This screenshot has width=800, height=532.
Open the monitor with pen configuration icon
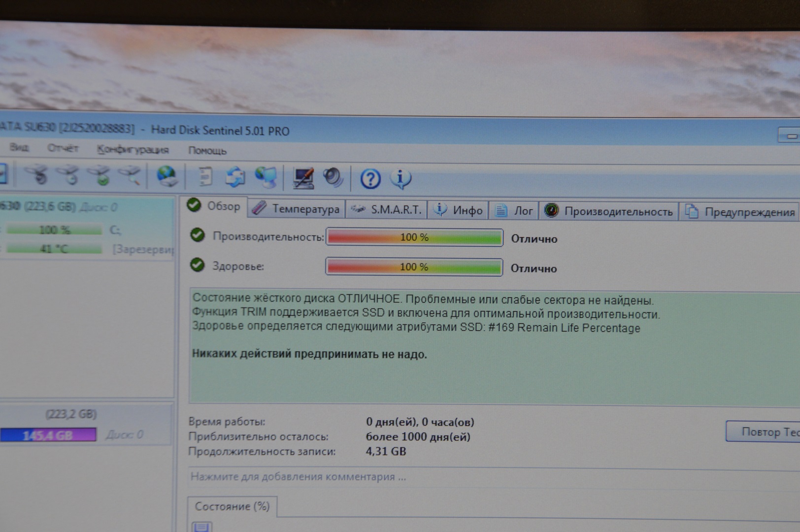(303, 178)
